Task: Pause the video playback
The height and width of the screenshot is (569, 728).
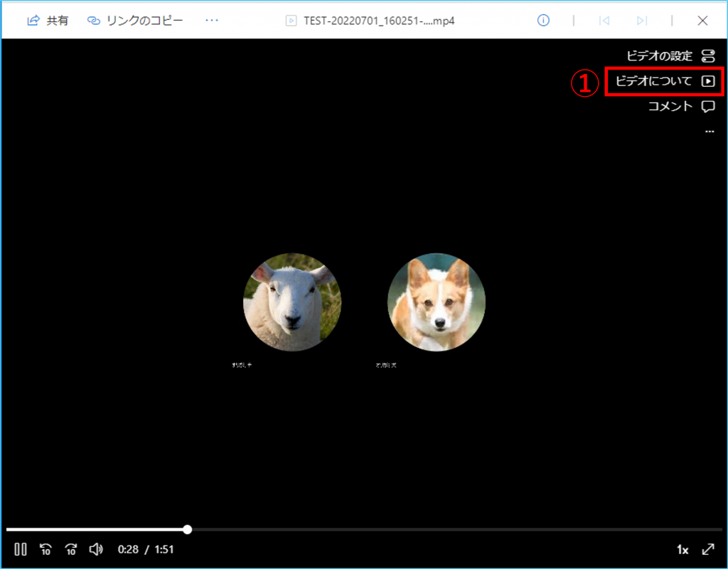Action: point(21,549)
